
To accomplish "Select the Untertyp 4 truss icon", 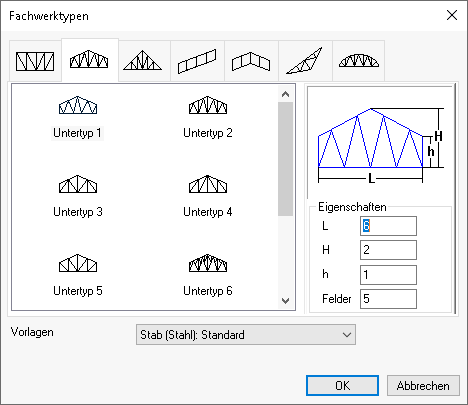I will 208,184.
